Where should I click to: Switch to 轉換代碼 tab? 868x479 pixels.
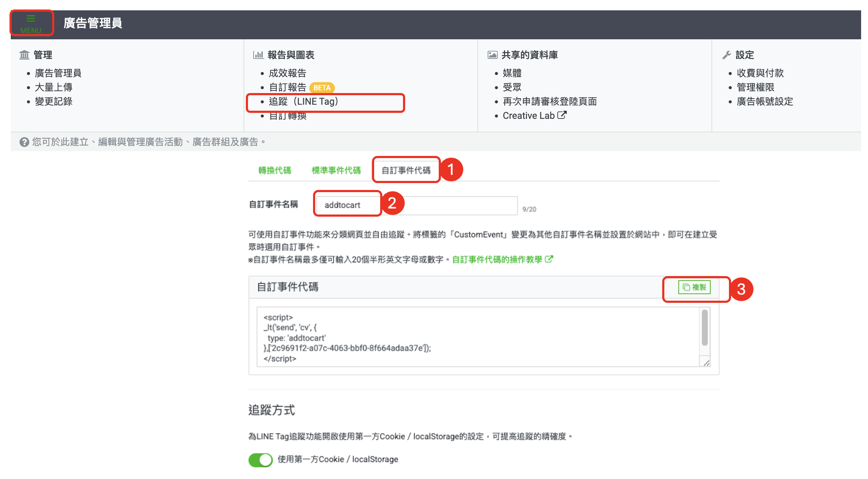275,171
